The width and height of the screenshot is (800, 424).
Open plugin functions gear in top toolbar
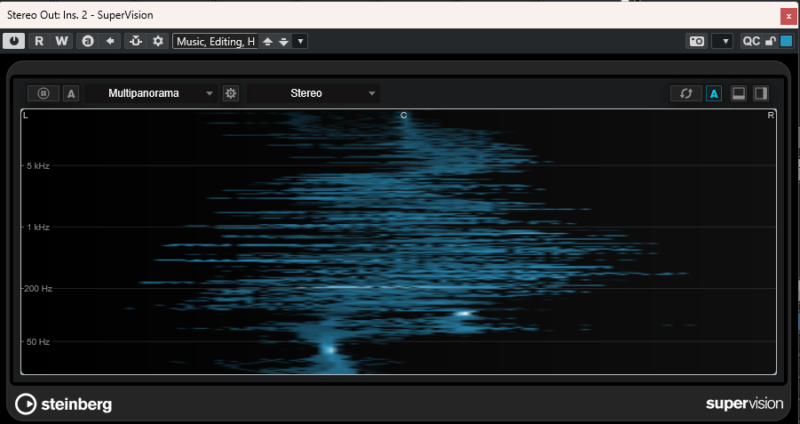click(x=158, y=41)
